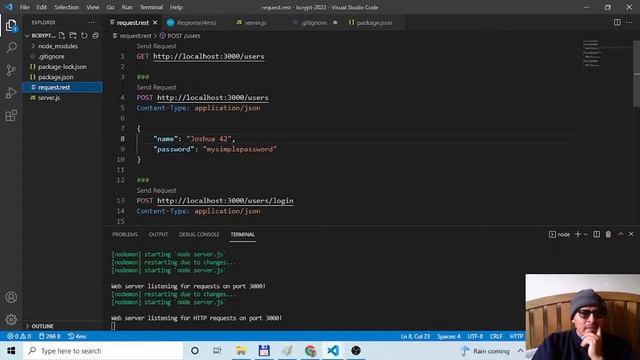Close the request.rest editor tab
640x360 pixels.
(x=155, y=22)
